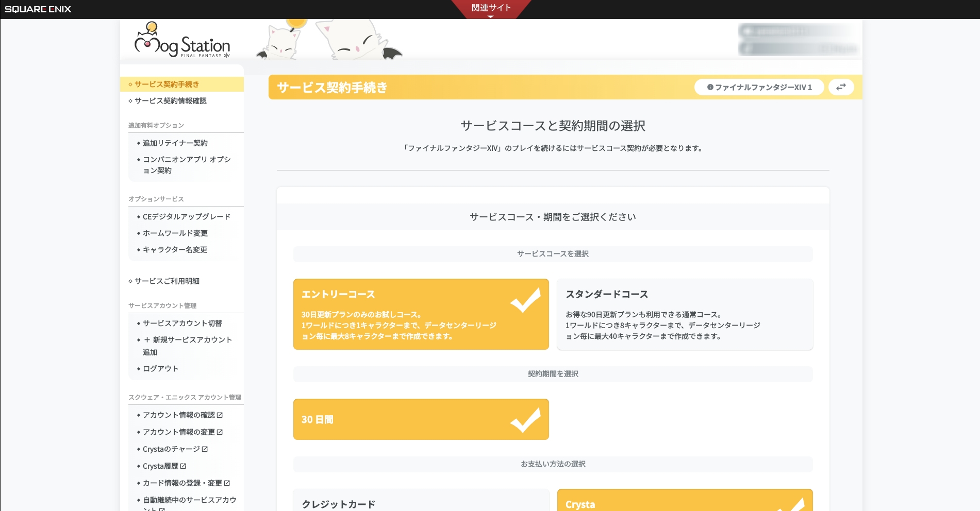
Task: Expand the 関連サイト dropdown tab
Action: (491, 9)
